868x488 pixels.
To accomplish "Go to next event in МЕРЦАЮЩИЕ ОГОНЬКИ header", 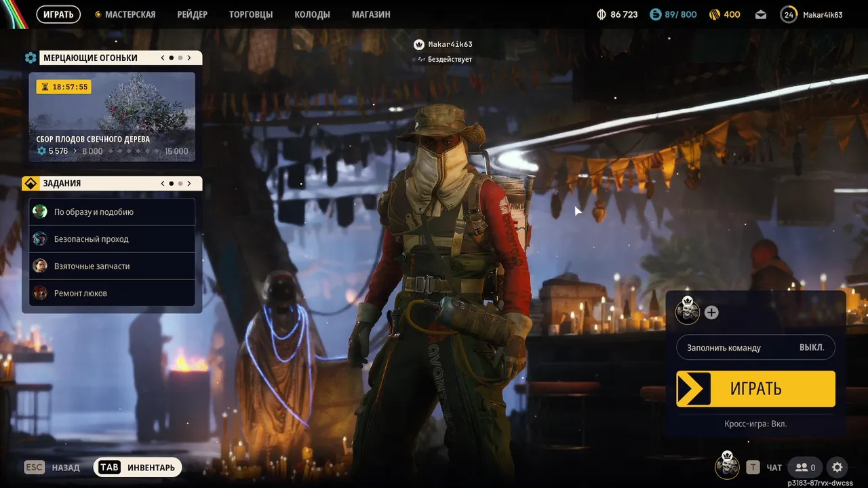I will point(189,58).
